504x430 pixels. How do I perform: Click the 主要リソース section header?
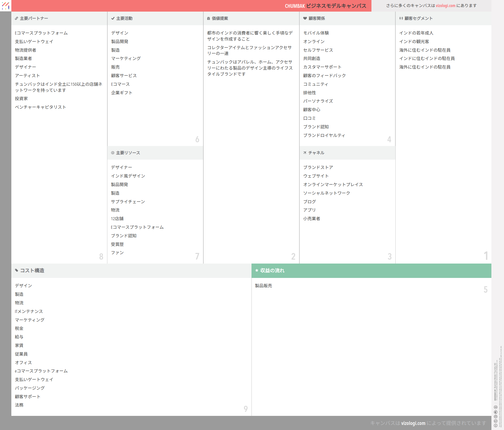(128, 153)
